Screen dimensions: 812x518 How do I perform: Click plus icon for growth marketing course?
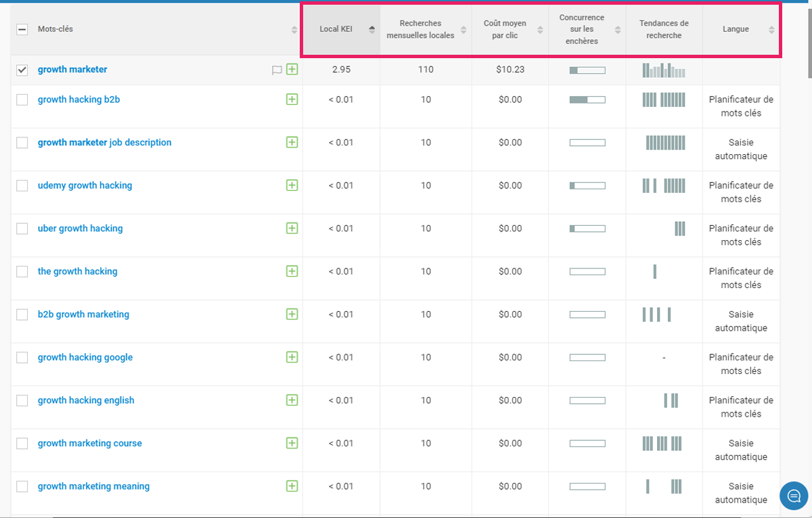292,444
